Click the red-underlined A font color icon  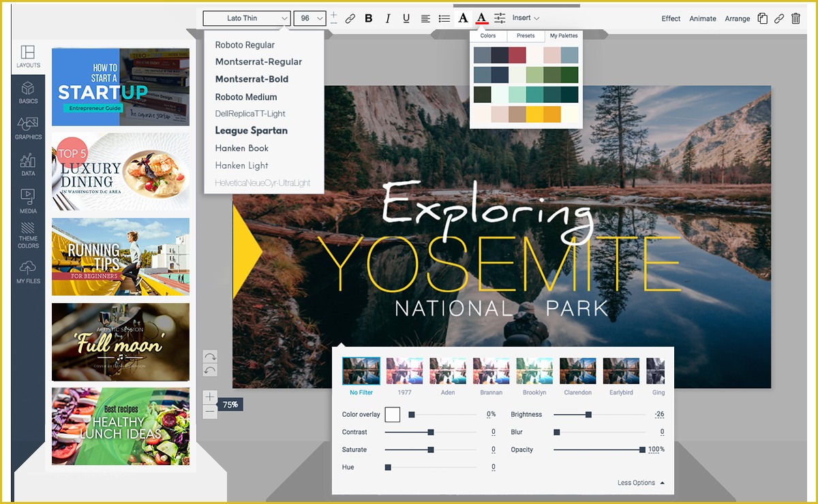481,18
